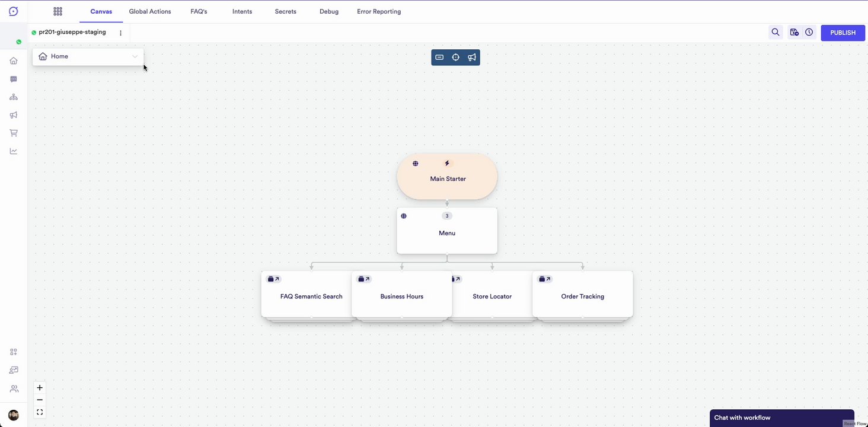The height and width of the screenshot is (427, 868).
Task: Click the app logo icon
Action: [x=13, y=11]
